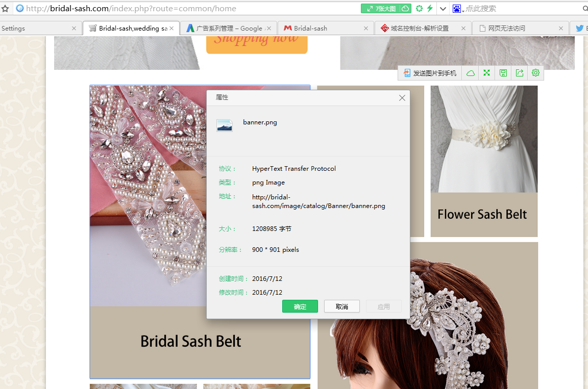The image size is (588, 389).
Task: Focus the 点此搜索 search field
Action: click(521, 9)
